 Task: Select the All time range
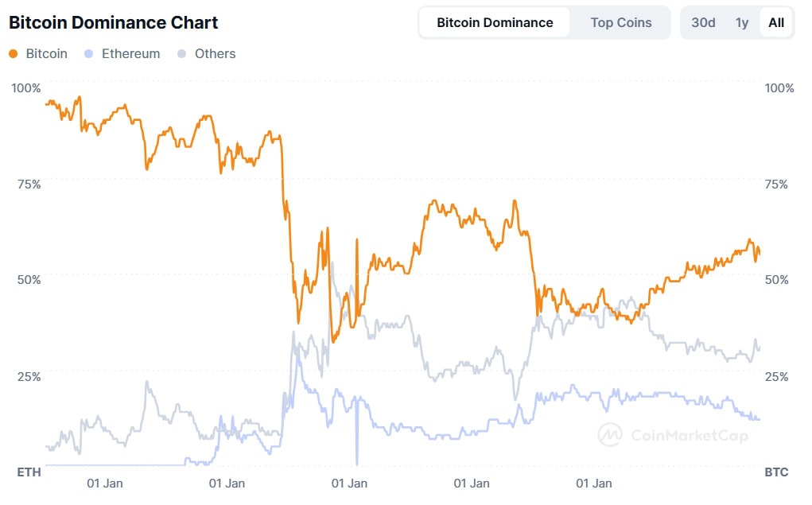(775, 23)
